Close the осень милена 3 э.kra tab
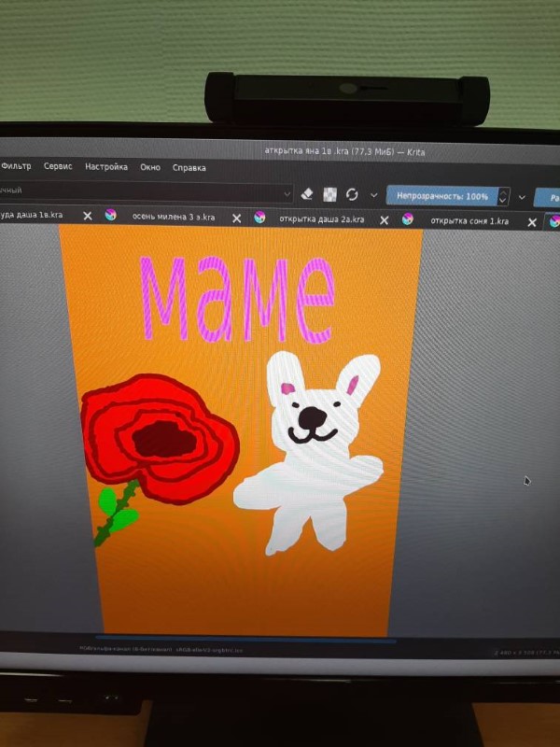Image resolution: width=560 pixels, height=747 pixels. pyautogui.click(x=236, y=218)
